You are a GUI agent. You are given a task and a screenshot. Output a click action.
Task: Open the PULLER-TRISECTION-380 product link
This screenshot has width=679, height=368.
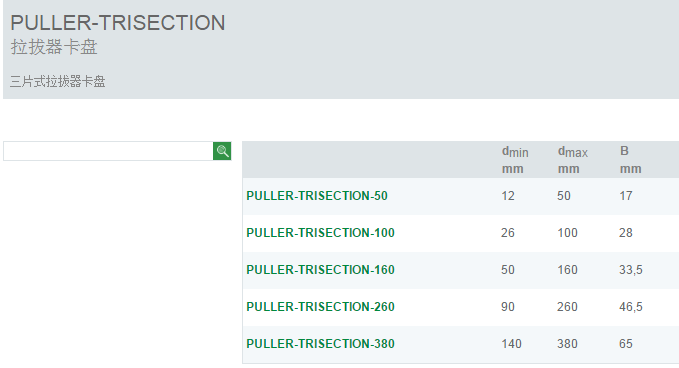tap(320, 344)
